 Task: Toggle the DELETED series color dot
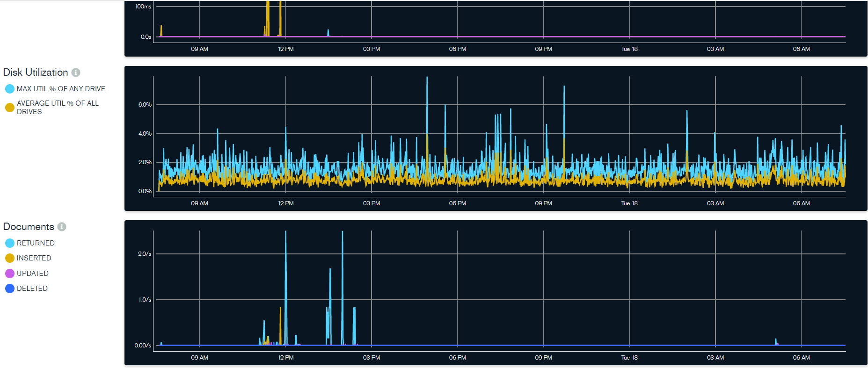click(x=10, y=289)
